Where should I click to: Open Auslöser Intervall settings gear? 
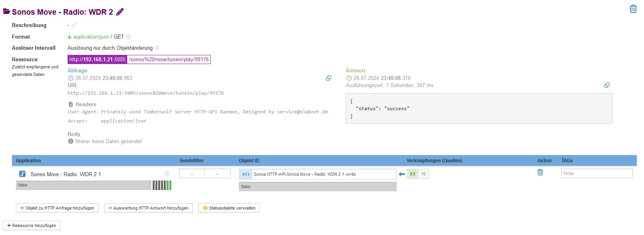coord(157,48)
